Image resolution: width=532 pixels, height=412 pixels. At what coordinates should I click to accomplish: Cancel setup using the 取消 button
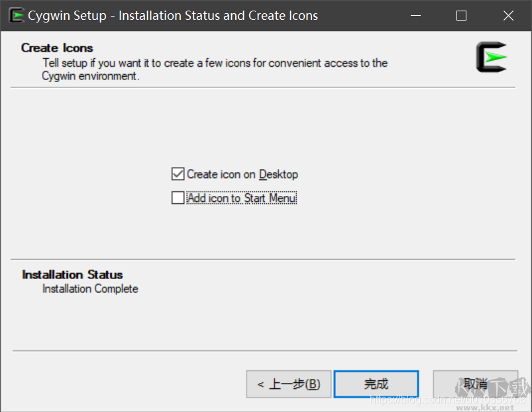(x=475, y=384)
